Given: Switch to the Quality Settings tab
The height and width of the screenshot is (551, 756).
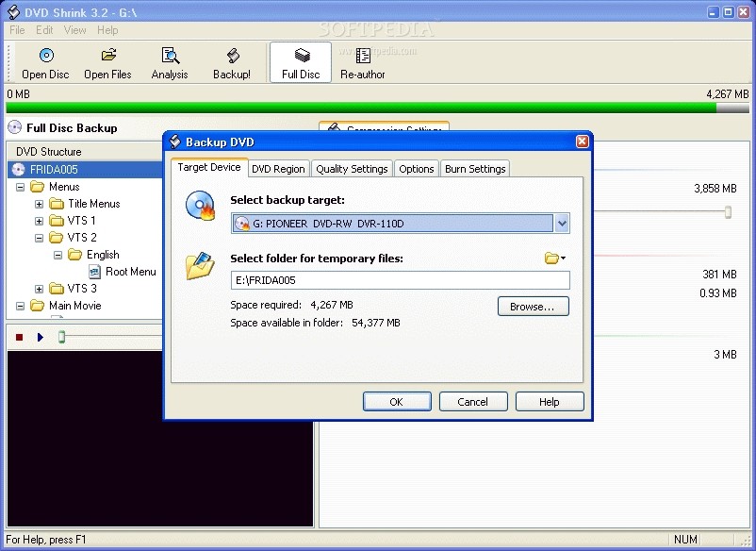Looking at the screenshot, I should click(351, 168).
